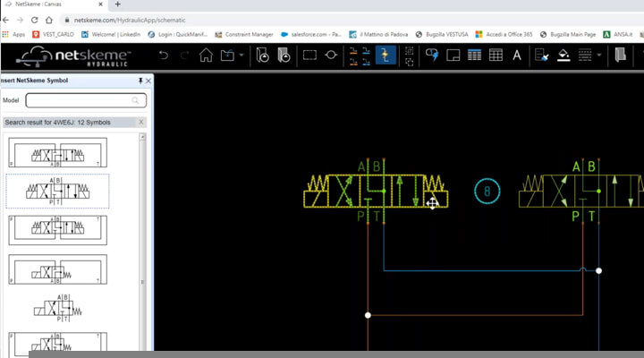The width and height of the screenshot is (644, 358).
Task: Open the Constraint Manager bookmark
Action: click(244, 35)
